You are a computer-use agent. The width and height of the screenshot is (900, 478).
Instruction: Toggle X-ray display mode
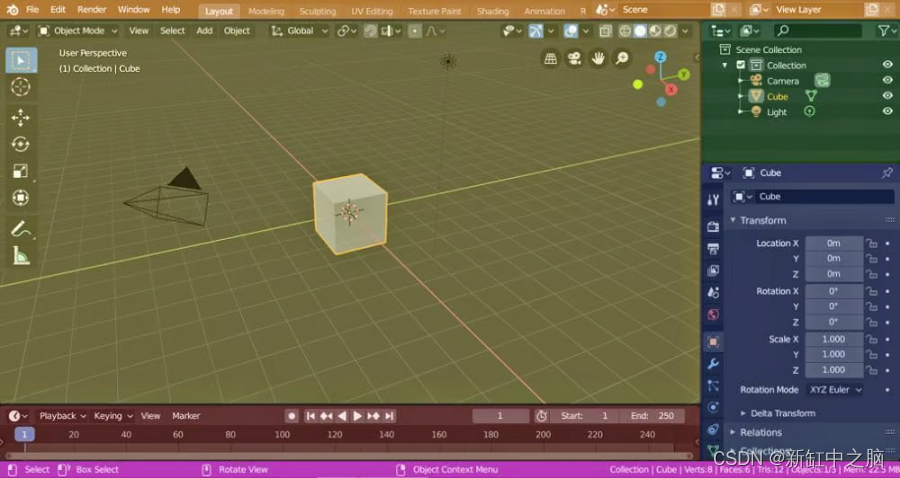[605, 31]
